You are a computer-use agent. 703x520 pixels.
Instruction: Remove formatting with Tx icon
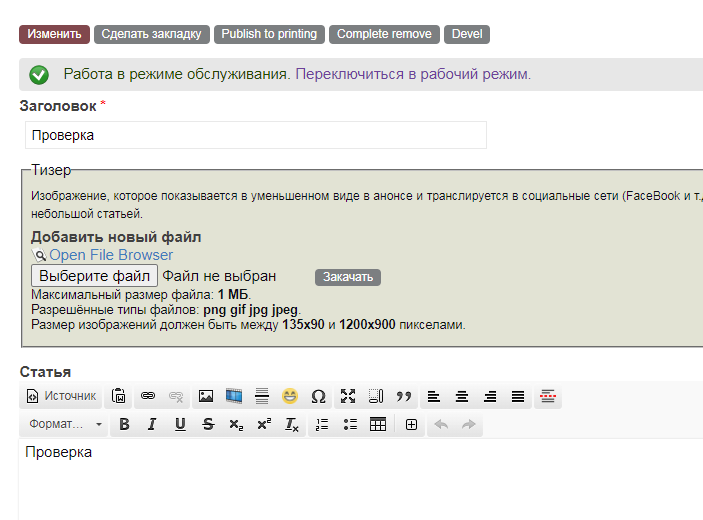point(292,424)
